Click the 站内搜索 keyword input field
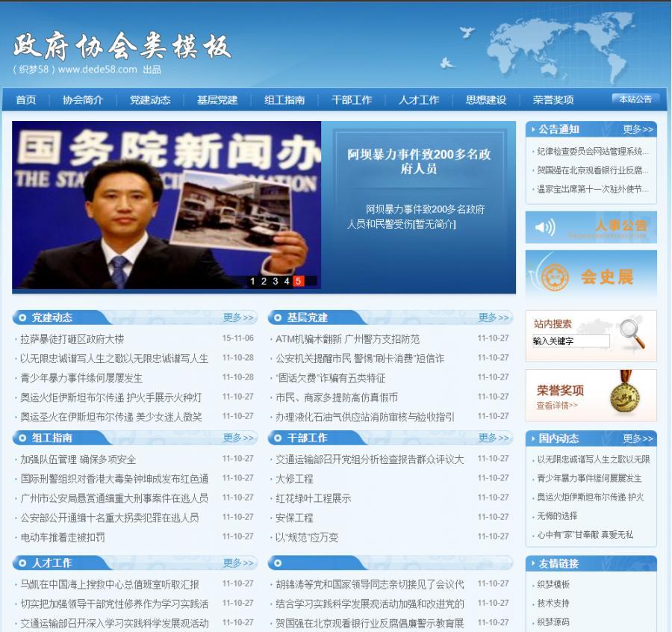Viewport: 672px width, 632px height. pyautogui.click(x=570, y=341)
